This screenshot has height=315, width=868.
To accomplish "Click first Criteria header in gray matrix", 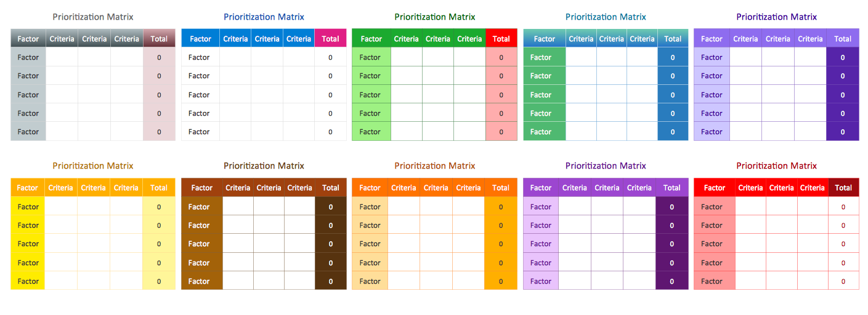I will 62,39.
